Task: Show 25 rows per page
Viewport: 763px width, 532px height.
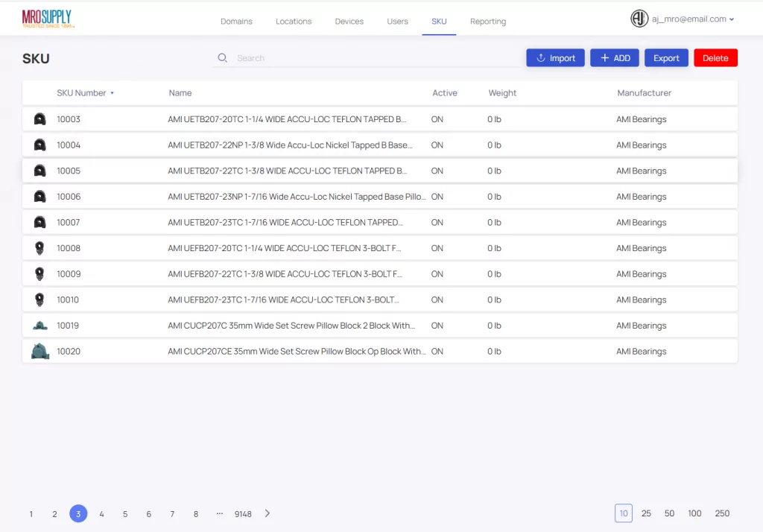Action: (x=646, y=513)
